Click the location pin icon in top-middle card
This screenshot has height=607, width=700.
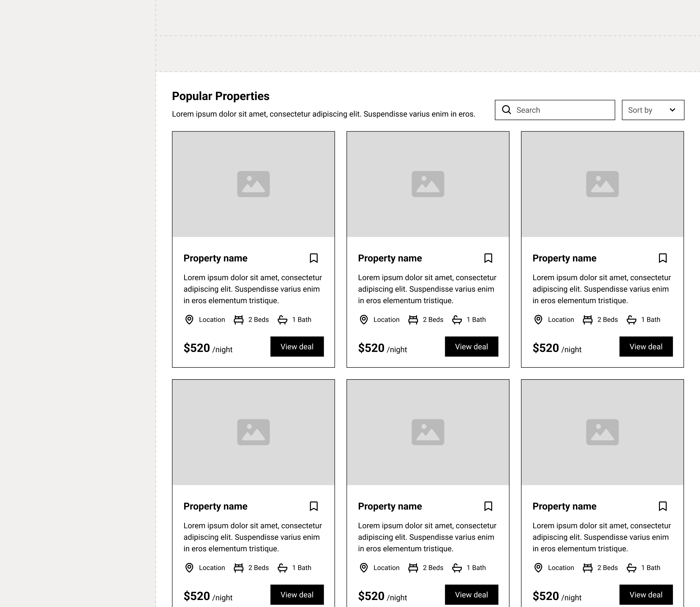tap(364, 319)
